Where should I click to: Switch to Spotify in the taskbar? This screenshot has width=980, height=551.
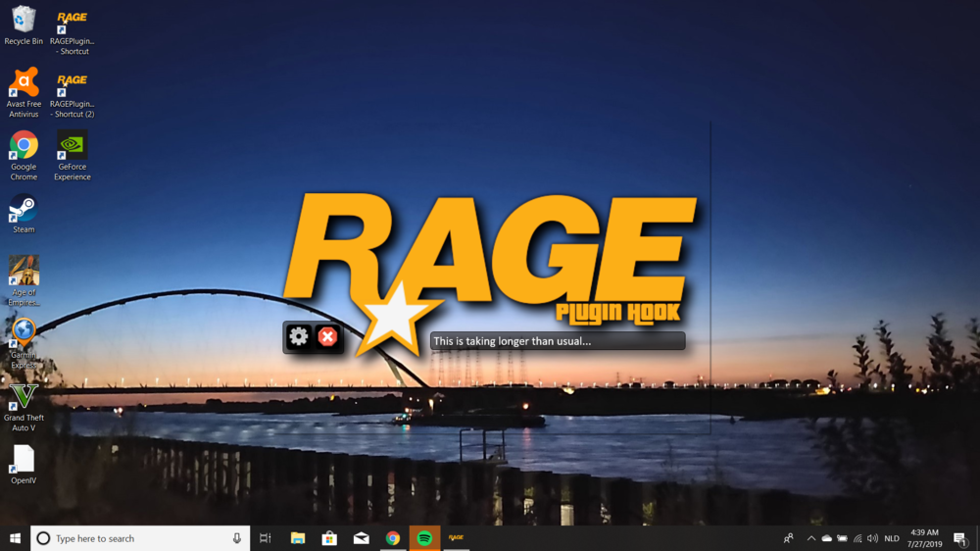[x=424, y=538]
